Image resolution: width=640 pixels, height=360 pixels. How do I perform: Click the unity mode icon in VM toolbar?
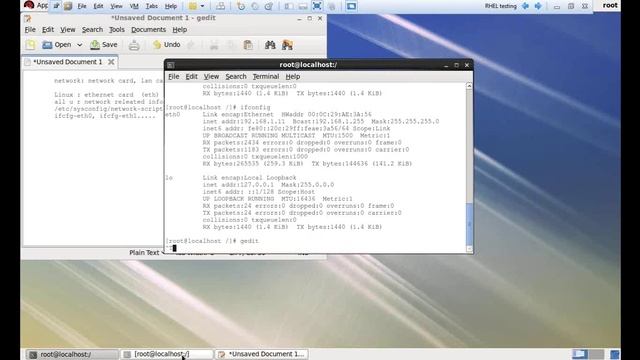(x=332, y=6)
